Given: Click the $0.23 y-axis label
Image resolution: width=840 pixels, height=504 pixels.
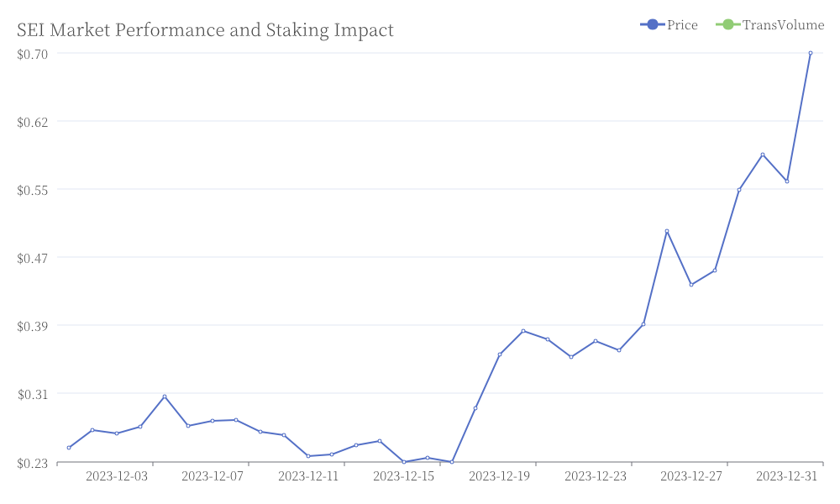Looking at the screenshot, I should 33,462.
